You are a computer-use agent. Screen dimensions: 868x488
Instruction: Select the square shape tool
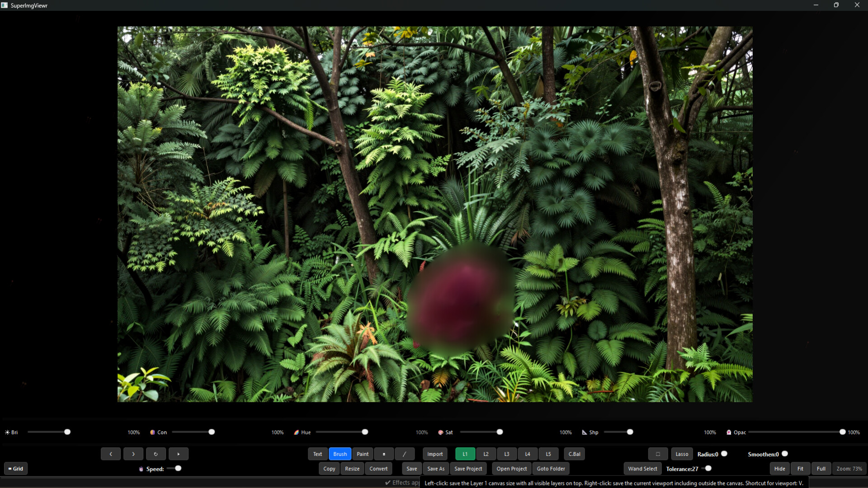384,454
